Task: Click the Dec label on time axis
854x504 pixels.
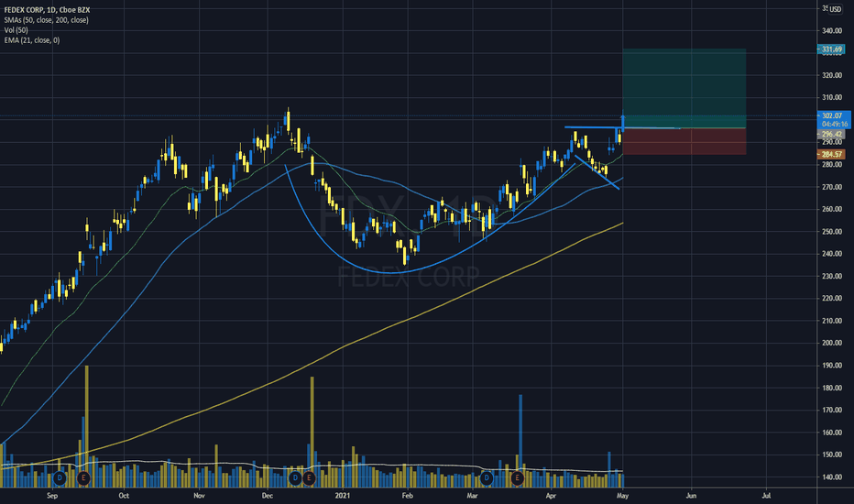Action: point(267,496)
